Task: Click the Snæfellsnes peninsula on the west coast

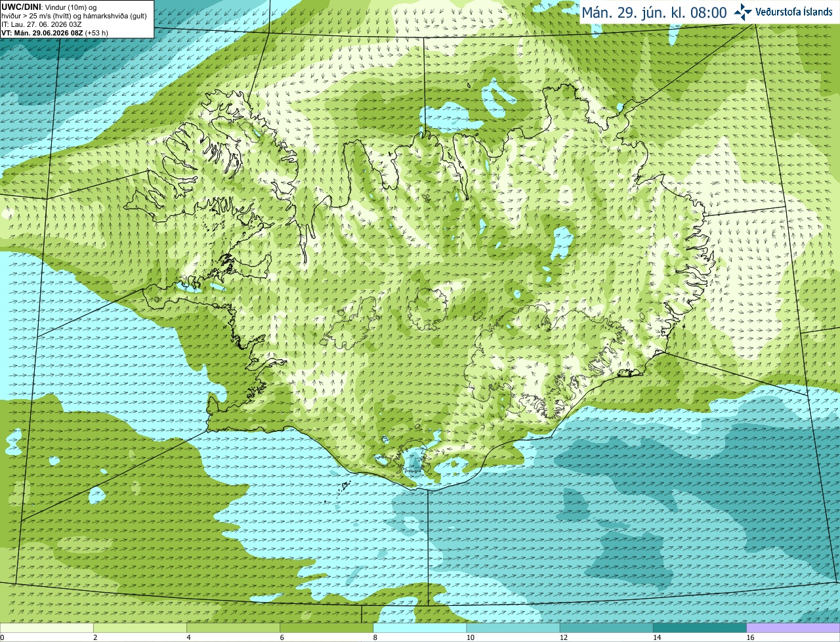Action: point(190,297)
